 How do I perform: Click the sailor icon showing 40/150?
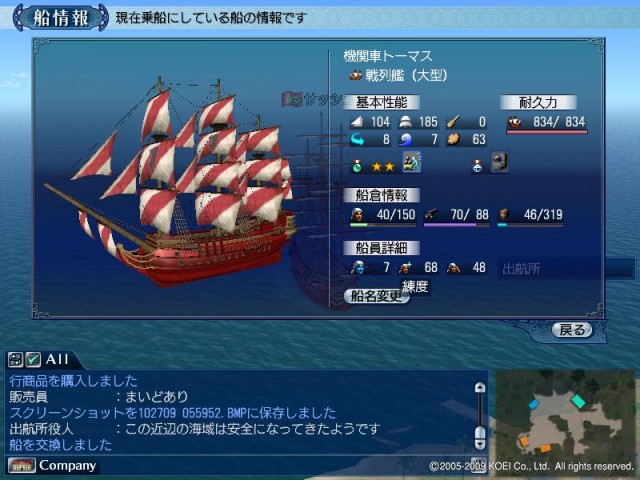point(357,214)
